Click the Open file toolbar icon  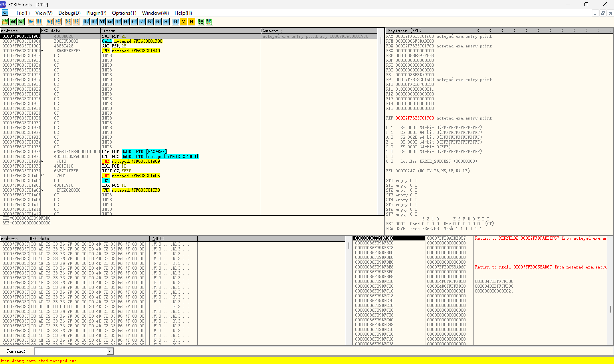[5, 22]
